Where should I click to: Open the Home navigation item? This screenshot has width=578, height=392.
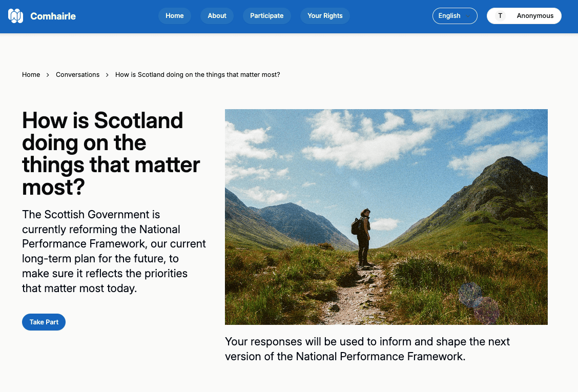(174, 16)
